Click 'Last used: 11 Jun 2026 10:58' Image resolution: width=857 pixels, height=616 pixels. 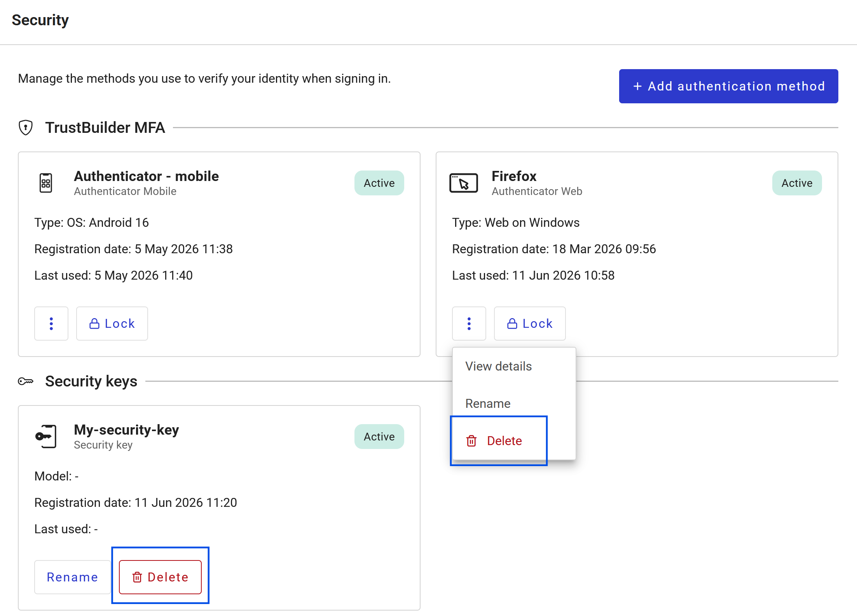[533, 275]
